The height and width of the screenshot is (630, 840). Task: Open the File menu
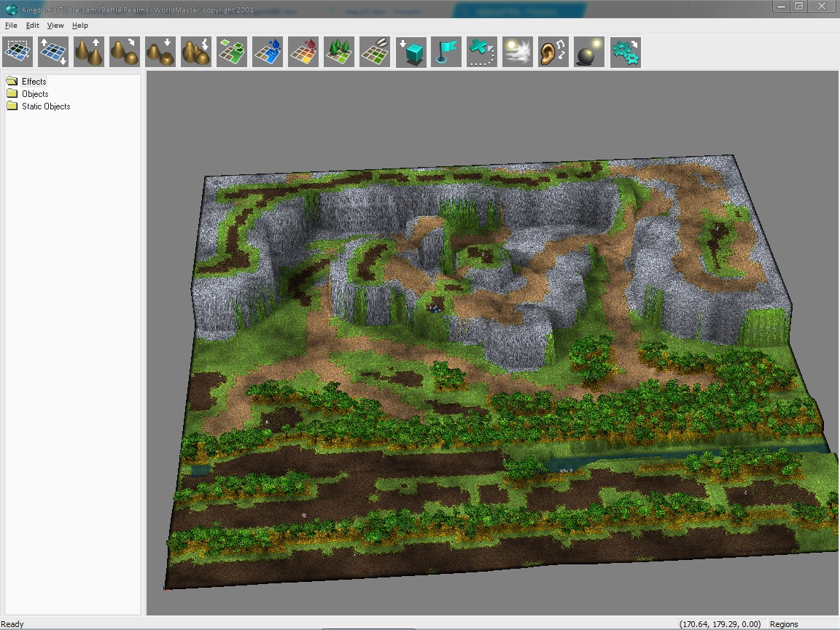coord(11,26)
